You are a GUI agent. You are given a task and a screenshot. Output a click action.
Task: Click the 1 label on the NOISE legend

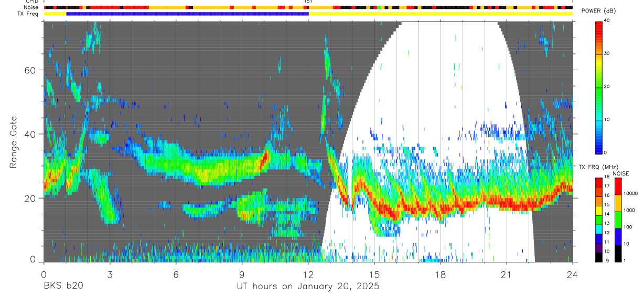pyautogui.click(x=625, y=261)
